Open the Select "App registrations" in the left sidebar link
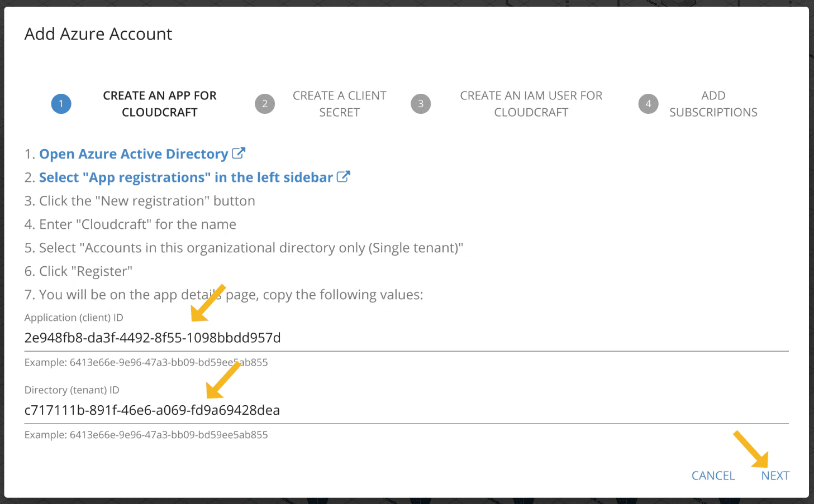814x504 pixels. tap(186, 177)
